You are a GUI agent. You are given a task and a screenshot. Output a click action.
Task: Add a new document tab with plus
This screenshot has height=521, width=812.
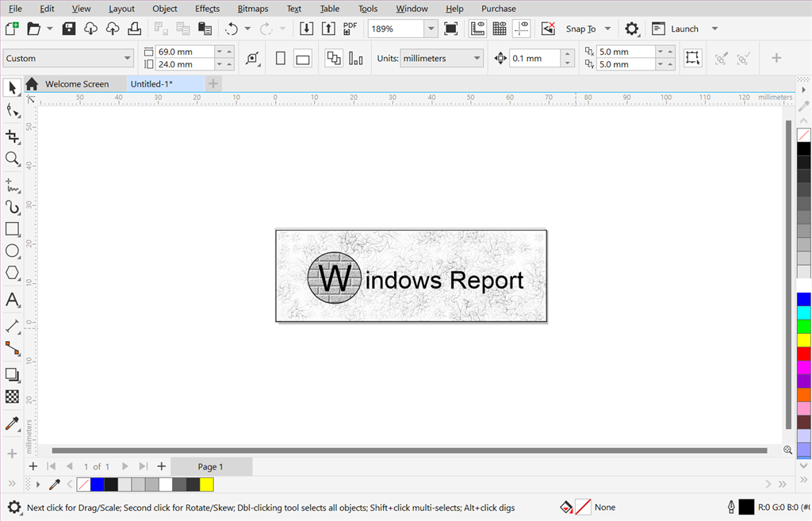pos(213,83)
